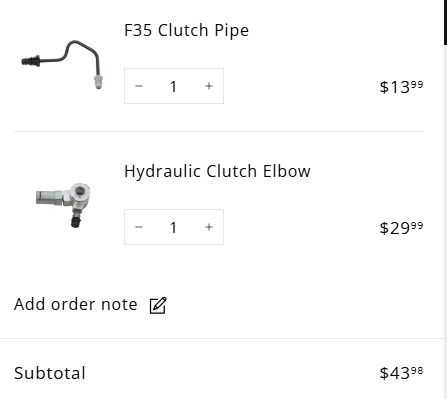Increase the F35 Clutch Pipe quantity
447x399 pixels.
pyautogui.click(x=209, y=86)
